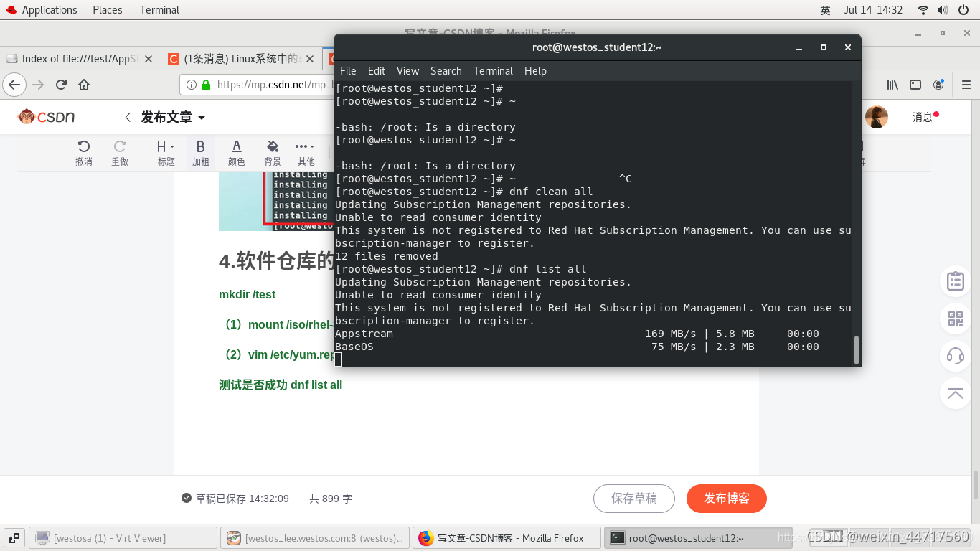The width and height of the screenshot is (980, 551).
Task: Open the Search menu in the terminal window
Action: click(x=446, y=70)
